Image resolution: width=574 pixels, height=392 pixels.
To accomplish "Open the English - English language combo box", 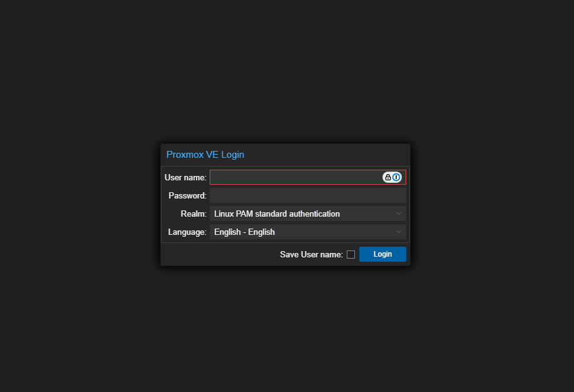I will (x=308, y=232).
